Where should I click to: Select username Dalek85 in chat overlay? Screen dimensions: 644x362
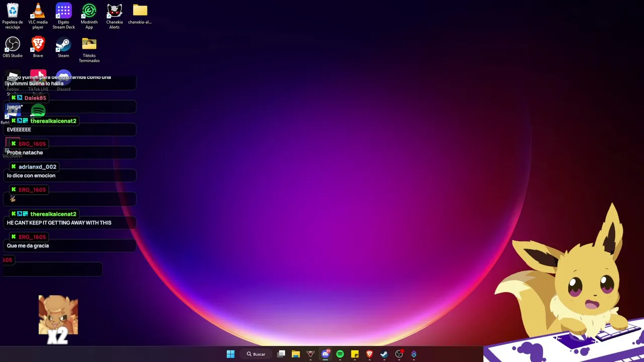coord(35,98)
